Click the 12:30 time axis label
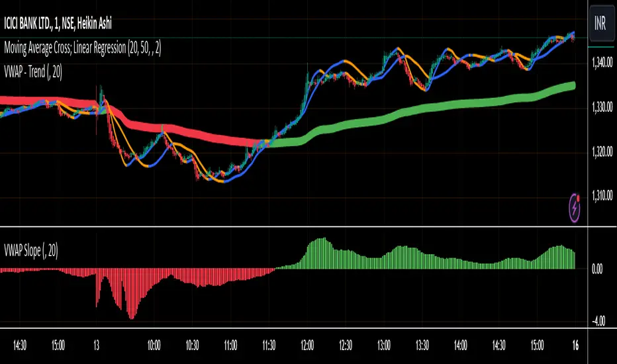The image size is (617, 364). pos(346,345)
